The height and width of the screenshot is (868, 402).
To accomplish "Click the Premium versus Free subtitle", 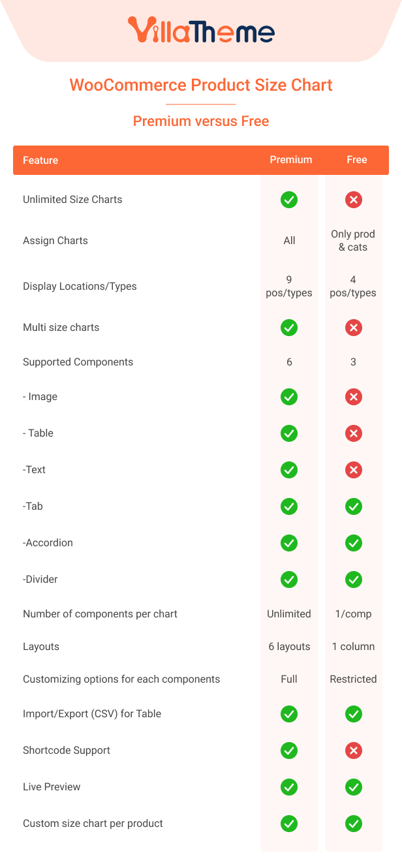I will click(x=201, y=121).
